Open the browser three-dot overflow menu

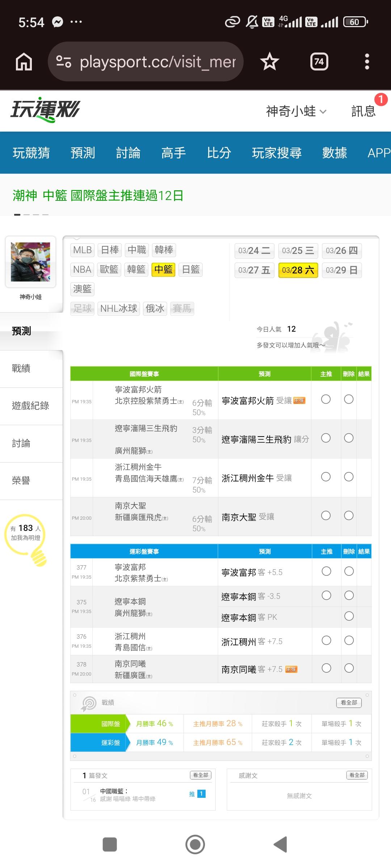coord(367,62)
